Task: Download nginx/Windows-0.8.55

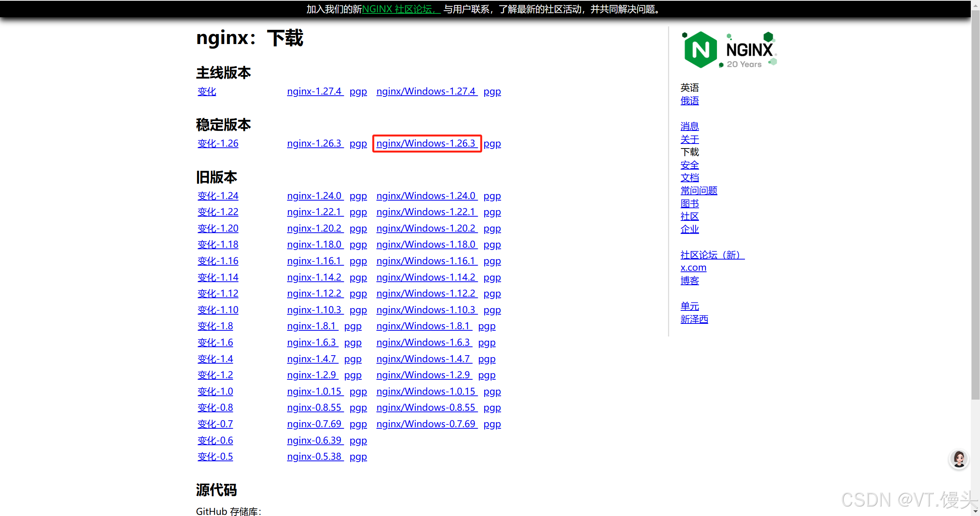Action: click(427, 408)
